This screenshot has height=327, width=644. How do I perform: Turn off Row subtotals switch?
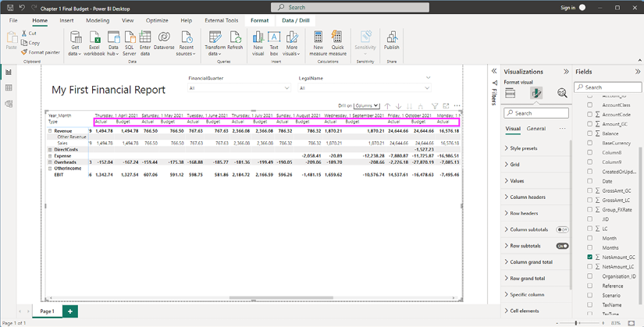point(561,246)
